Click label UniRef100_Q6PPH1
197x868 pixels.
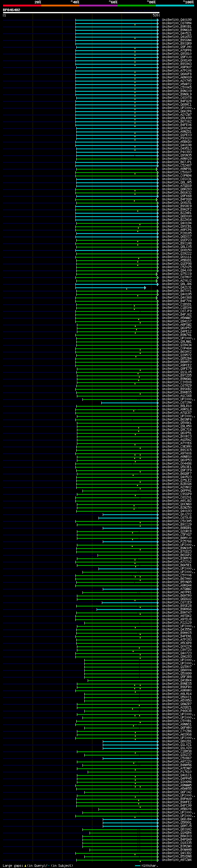click(x=177, y=491)
